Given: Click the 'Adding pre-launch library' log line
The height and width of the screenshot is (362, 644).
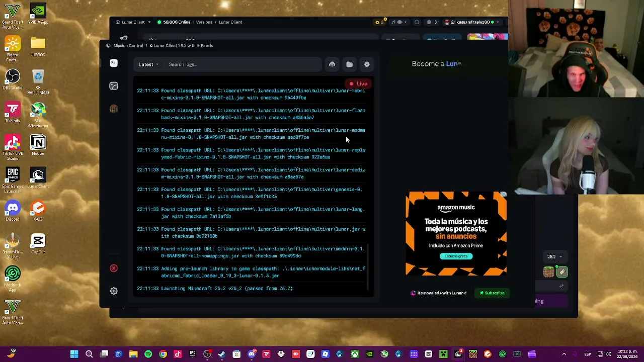Looking at the screenshot, I should [x=251, y=272].
